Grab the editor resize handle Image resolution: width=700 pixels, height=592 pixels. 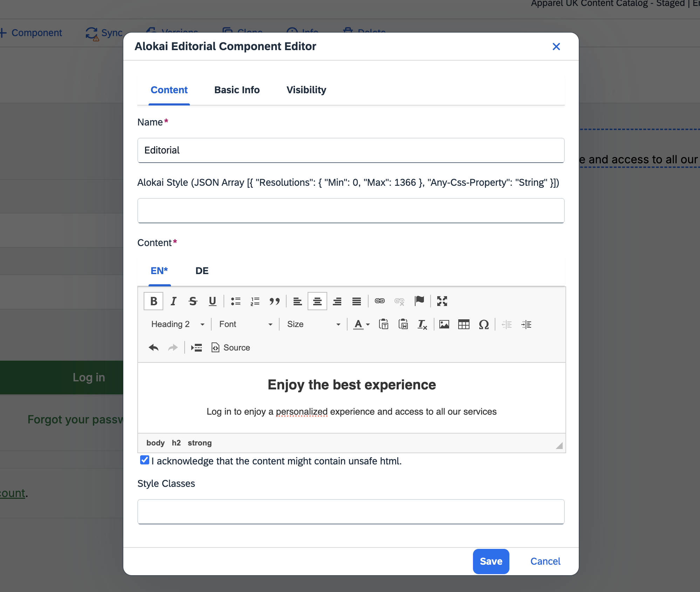coord(560,446)
